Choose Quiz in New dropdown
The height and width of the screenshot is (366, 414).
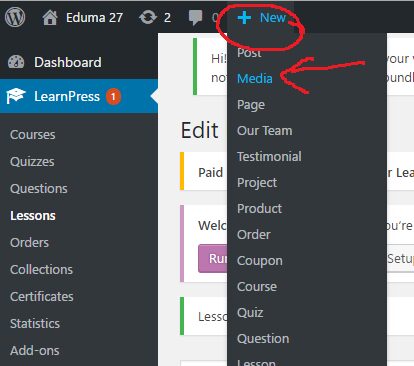[x=250, y=313]
